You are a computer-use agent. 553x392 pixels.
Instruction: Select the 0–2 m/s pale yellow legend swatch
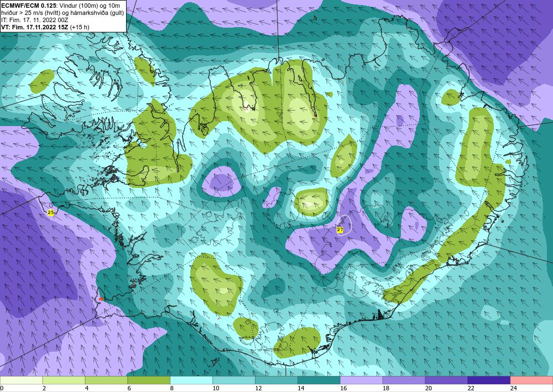point(21,380)
